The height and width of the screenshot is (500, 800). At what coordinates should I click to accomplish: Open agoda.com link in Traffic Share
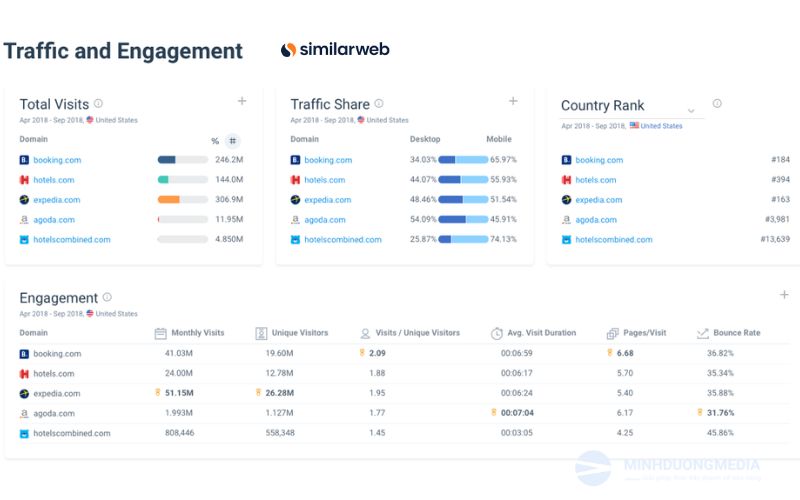tap(325, 219)
